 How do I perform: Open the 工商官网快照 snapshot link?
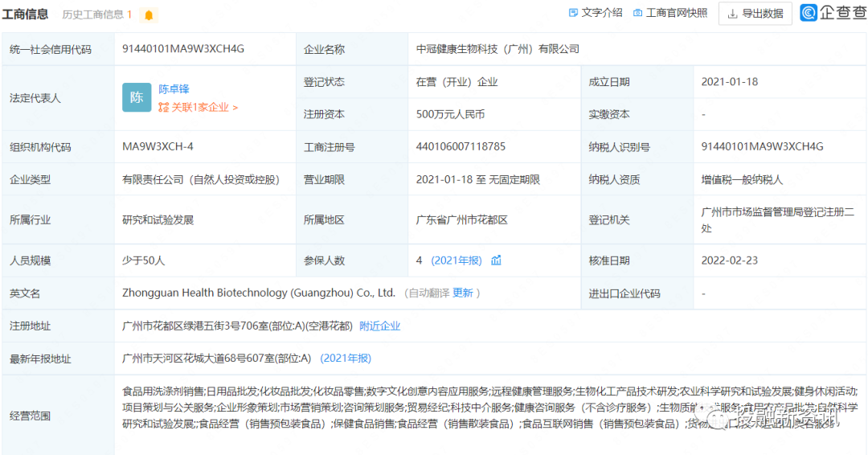[x=670, y=13]
